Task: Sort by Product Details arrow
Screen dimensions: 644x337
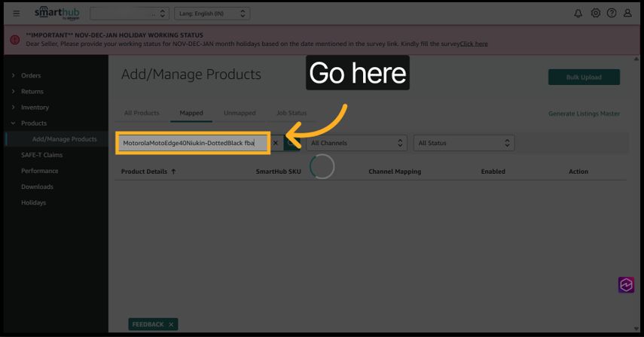Action: (x=174, y=172)
